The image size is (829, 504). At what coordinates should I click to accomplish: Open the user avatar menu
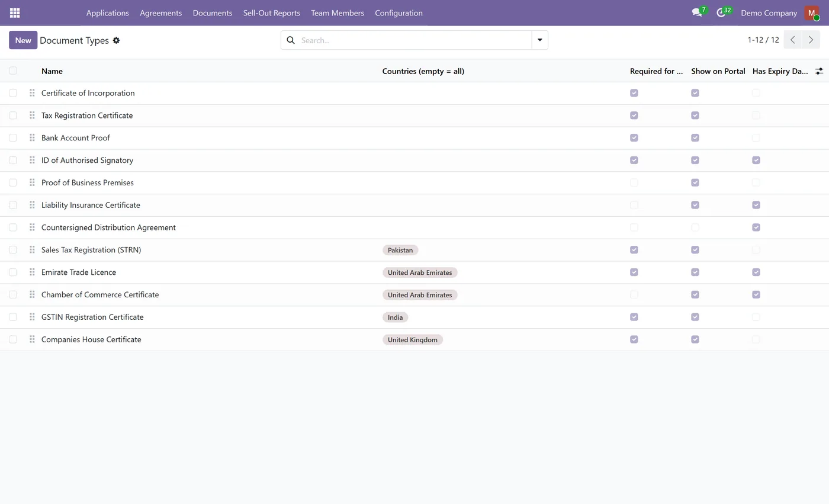812,13
